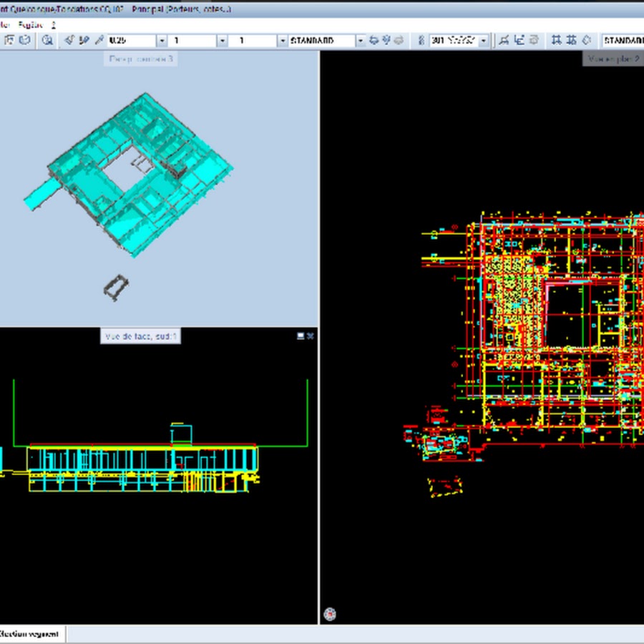This screenshot has width=644, height=644.
Task: Click the first grid-like icon before right STANDARD field
Action: coord(555,41)
